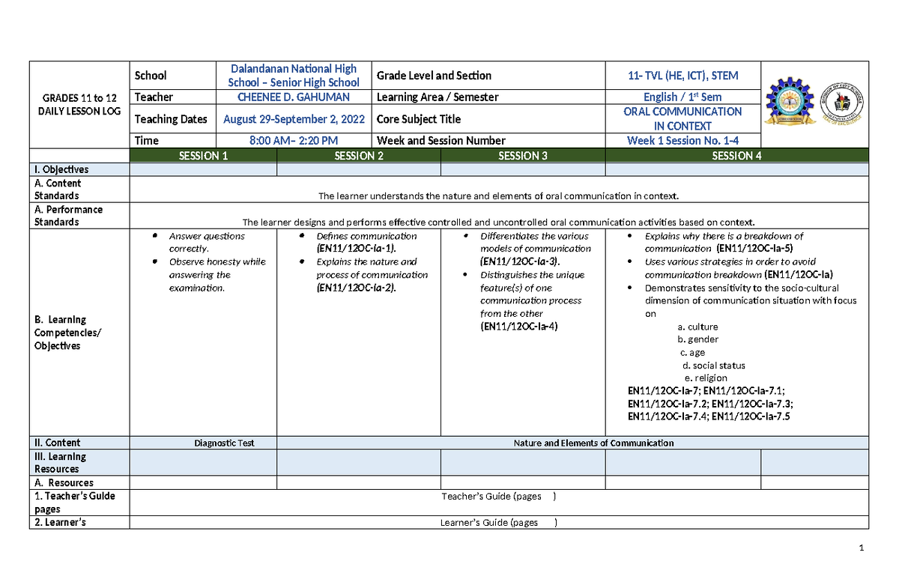Click the teacher name CHEENEE D. GAHUMAN

pos(294,97)
